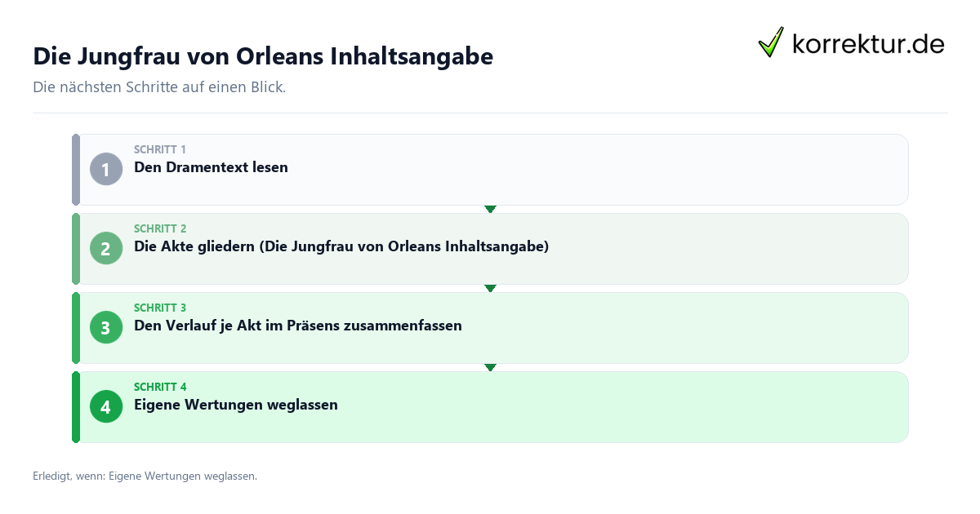
Task: Click the 'SCHRITT 4' label
Action: click(x=160, y=387)
